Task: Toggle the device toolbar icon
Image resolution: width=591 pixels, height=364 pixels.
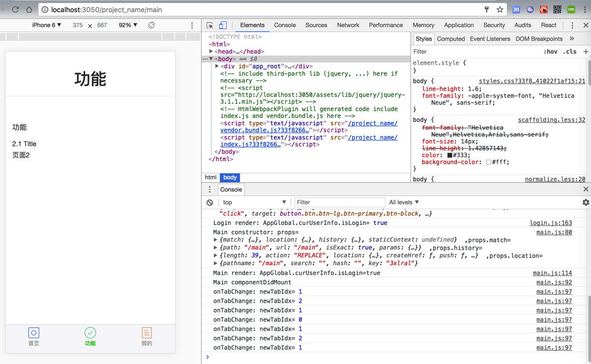Action: tap(223, 26)
